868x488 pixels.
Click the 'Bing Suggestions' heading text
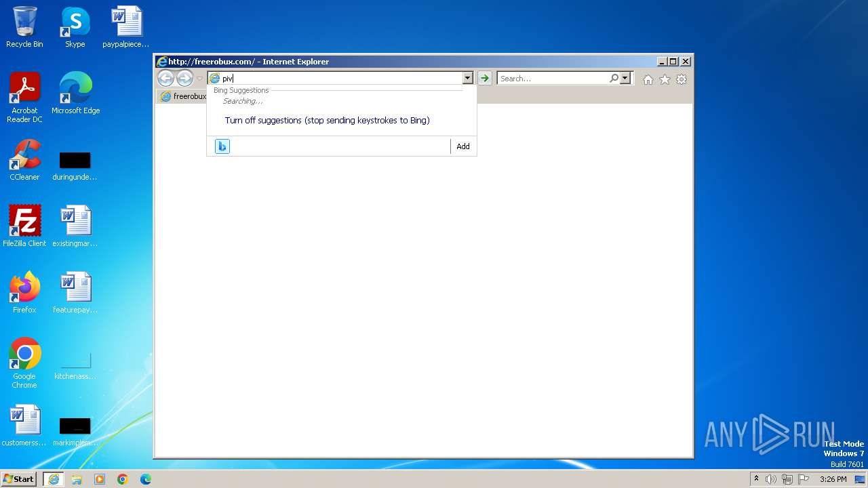pos(241,90)
